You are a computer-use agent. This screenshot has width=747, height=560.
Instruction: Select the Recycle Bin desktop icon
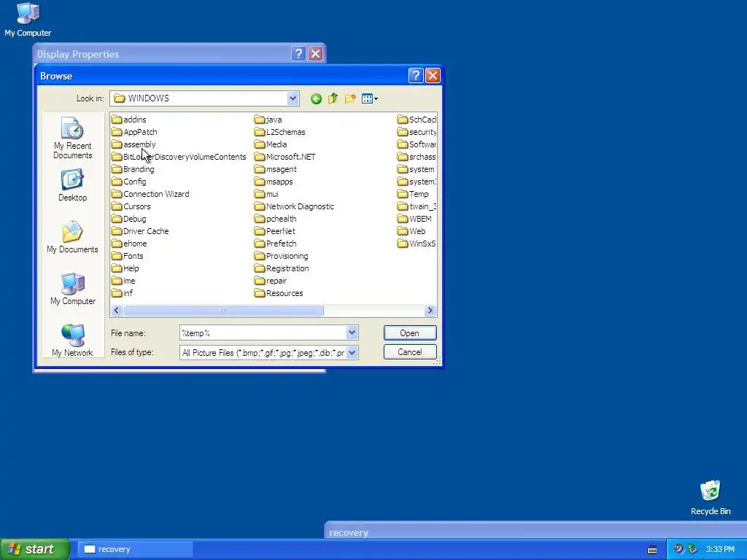[711, 497]
